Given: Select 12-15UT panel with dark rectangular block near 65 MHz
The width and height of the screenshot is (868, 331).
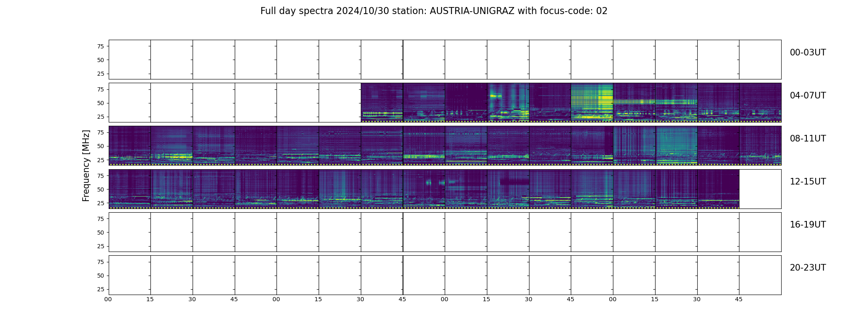Looking at the screenshot, I should (508, 189).
